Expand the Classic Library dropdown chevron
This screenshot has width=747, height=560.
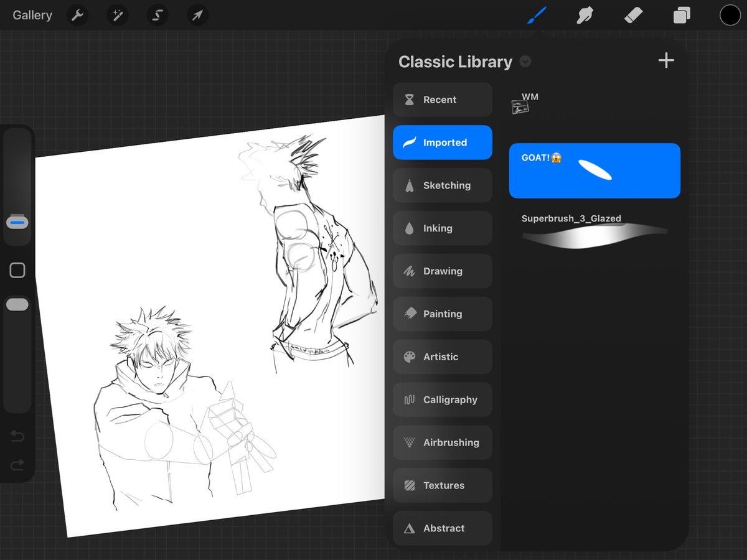525,62
